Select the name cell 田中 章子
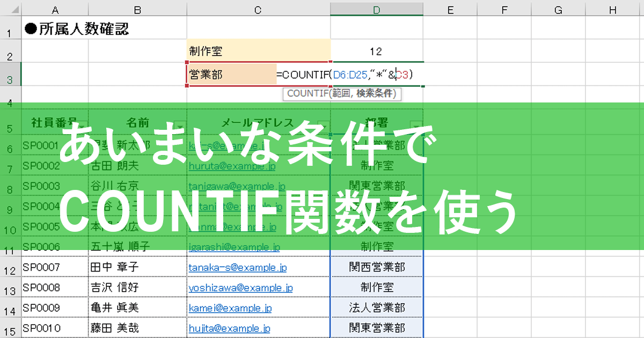644x338 pixels. (137, 267)
